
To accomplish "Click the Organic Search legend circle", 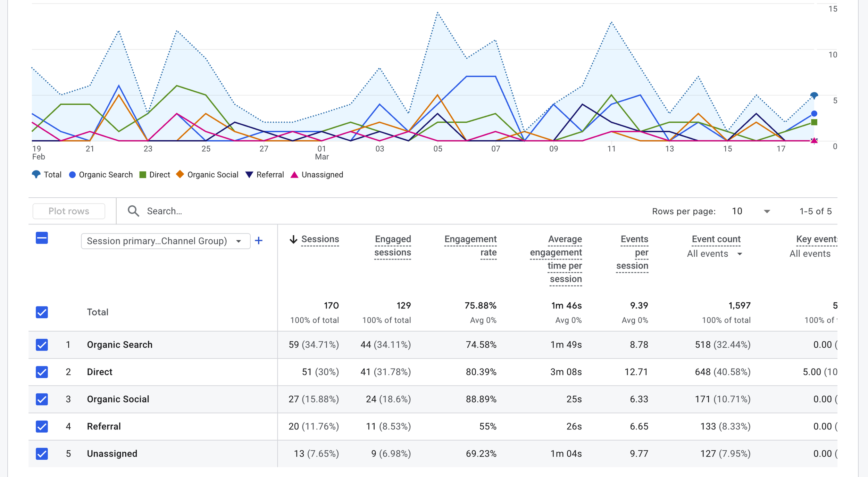I will point(72,175).
